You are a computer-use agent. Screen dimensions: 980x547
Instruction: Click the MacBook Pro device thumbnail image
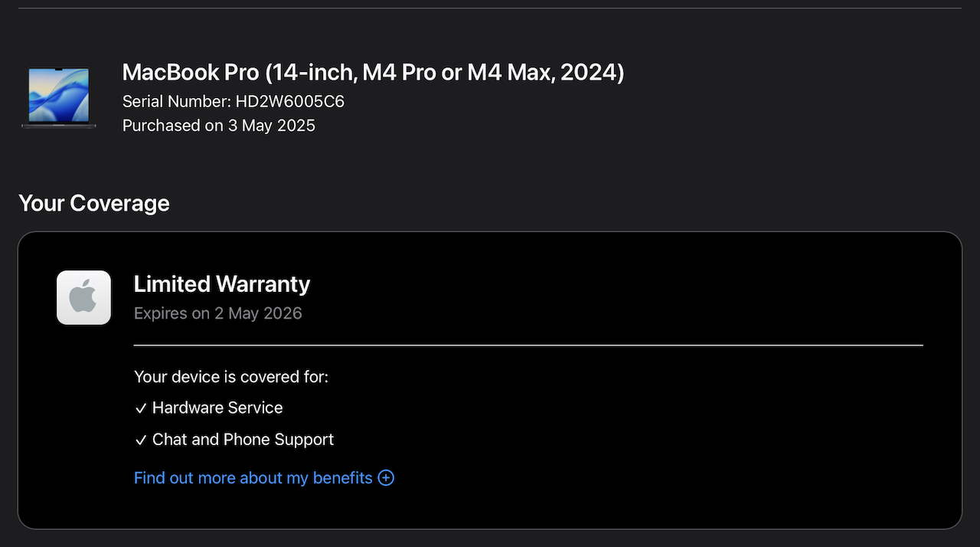59,98
